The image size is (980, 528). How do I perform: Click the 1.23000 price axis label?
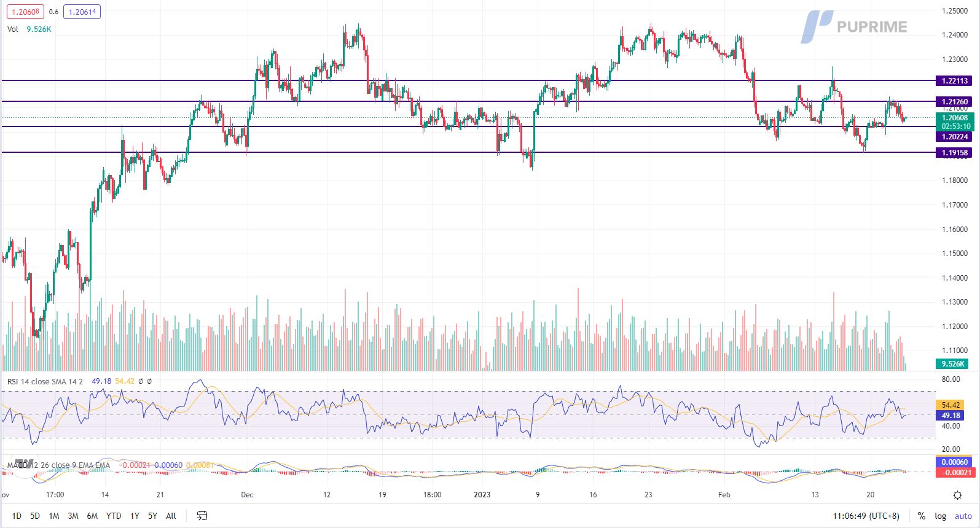[954, 60]
